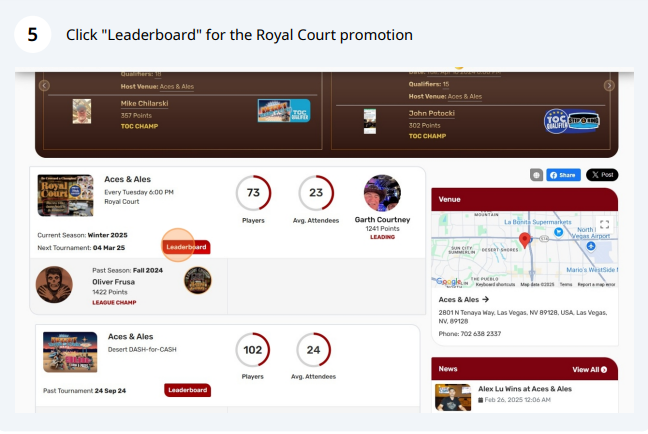Click the gray globe icon beside Share
The width and height of the screenshot is (648, 434).
[536, 175]
